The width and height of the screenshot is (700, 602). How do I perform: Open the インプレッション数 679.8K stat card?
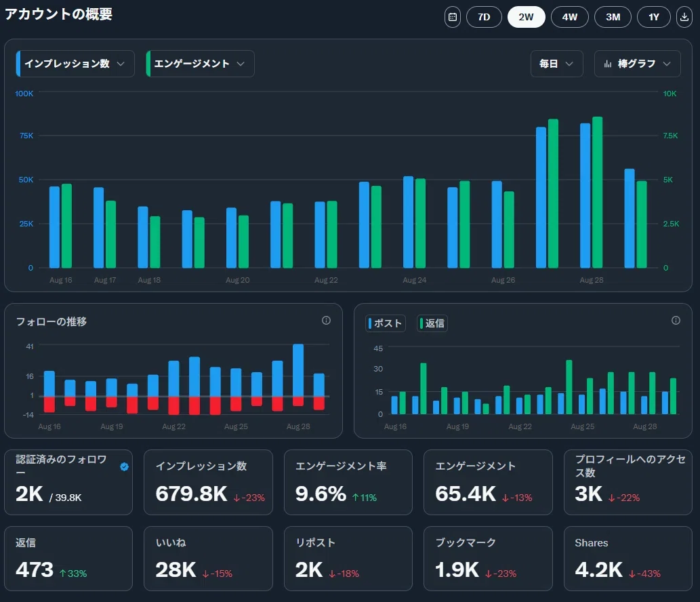tap(208, 482)
